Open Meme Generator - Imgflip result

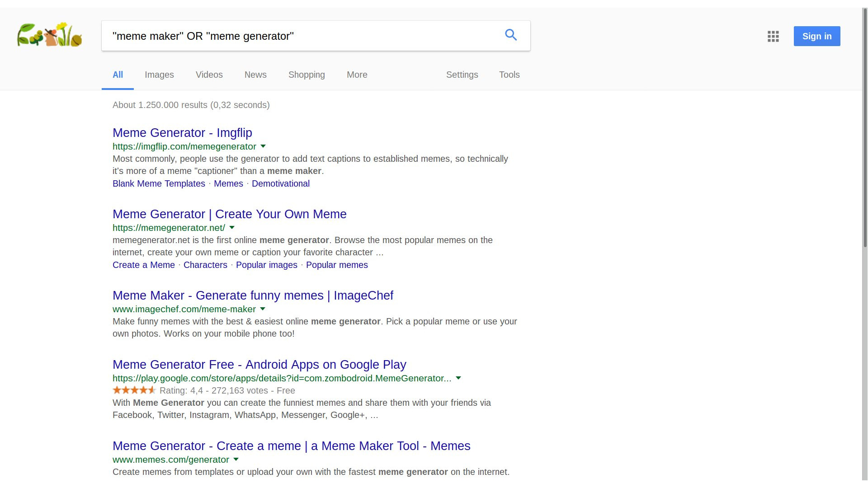coord(182,133)
